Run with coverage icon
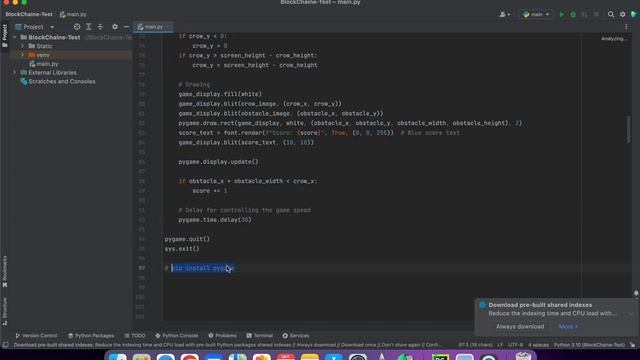The height and width of the screenshot is (360, 640). [584, 14]
